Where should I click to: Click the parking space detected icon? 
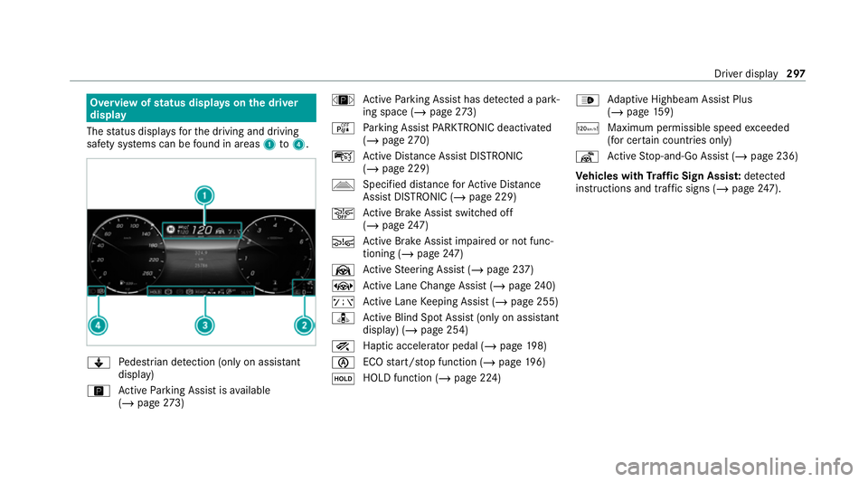[343, 100]
